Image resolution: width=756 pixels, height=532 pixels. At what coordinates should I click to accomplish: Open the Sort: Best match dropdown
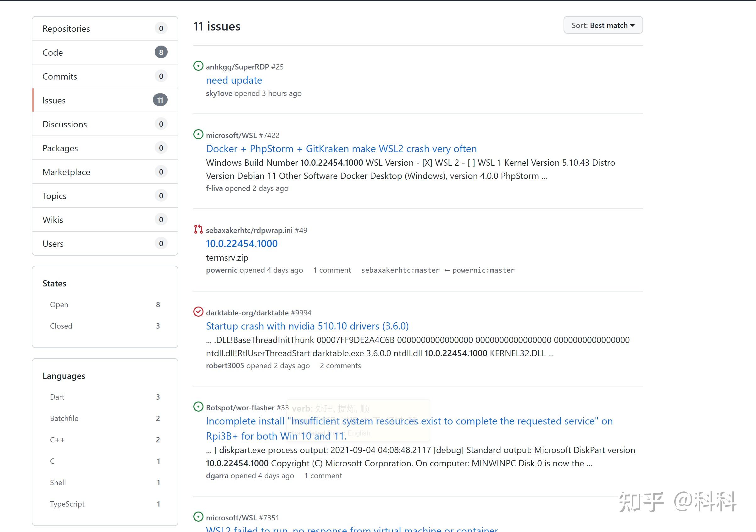[603, 25]
